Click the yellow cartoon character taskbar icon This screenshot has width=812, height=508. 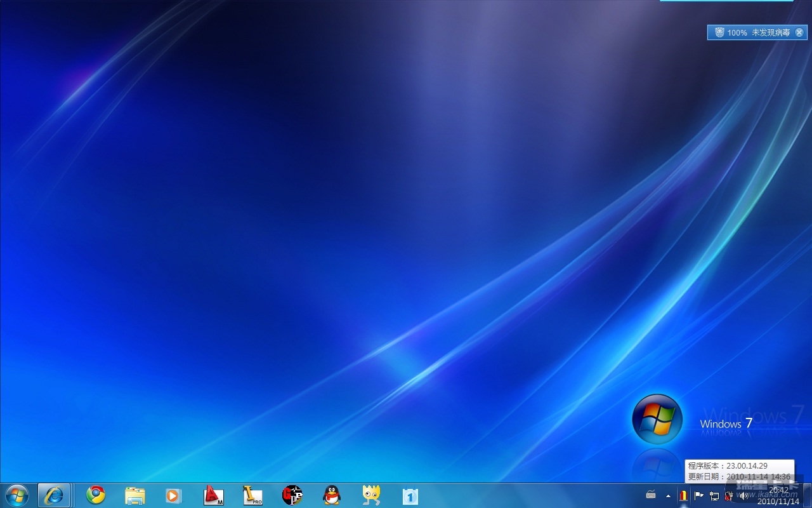coord(371,495)
